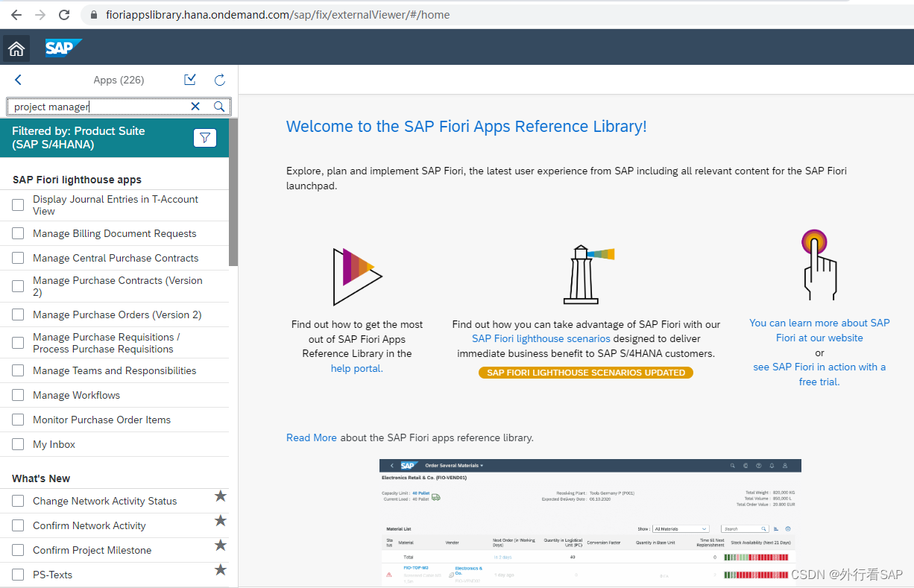Click the play triangle illustration

(x=356, y=276)
